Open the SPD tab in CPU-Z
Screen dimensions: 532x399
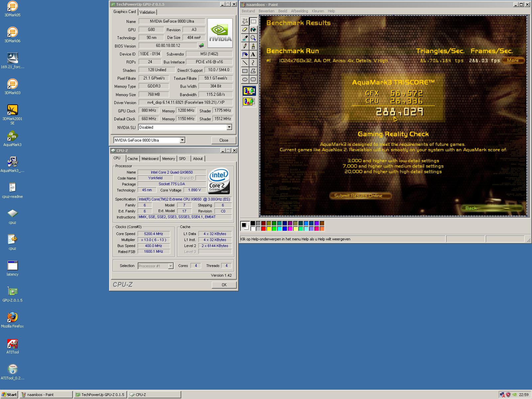click(183, 159)
